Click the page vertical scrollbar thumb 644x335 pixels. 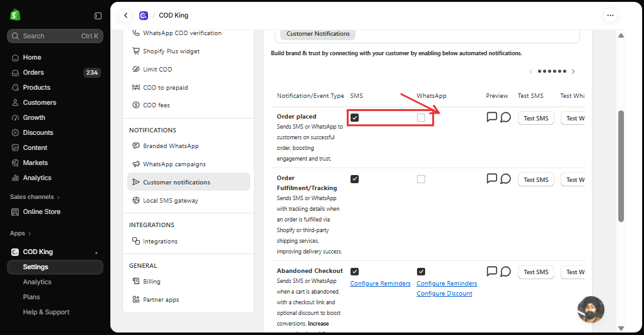[621, 166]
